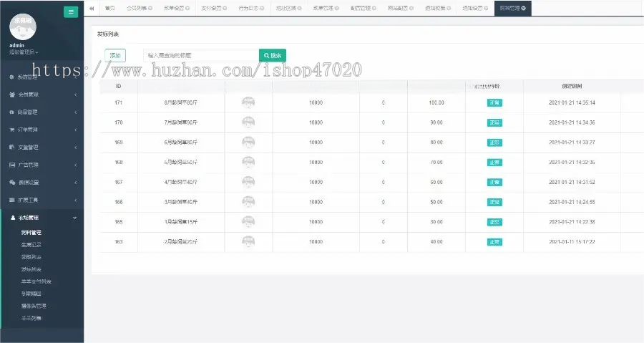The height and width of the screenshot is (343, 644).
Task: Click the magnifier icon on the search button
Action: [x=266, y=55]
